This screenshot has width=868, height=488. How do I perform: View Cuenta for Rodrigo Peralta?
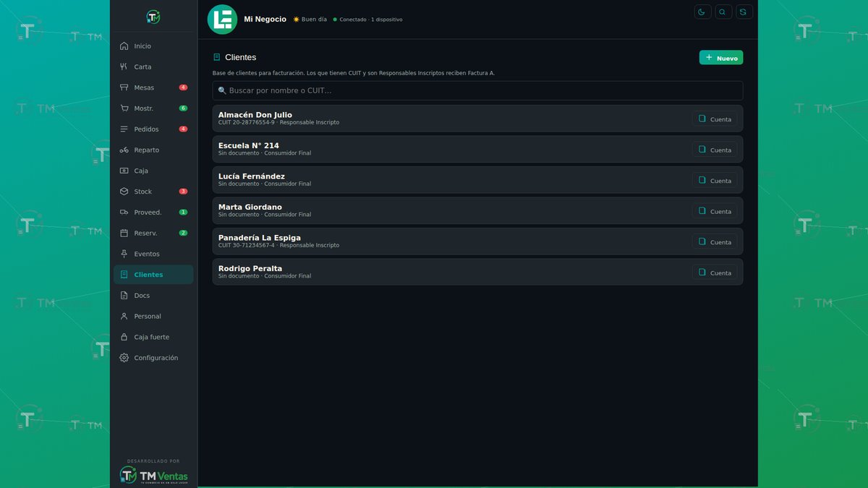pyautogui.click(x=715, y=273)
